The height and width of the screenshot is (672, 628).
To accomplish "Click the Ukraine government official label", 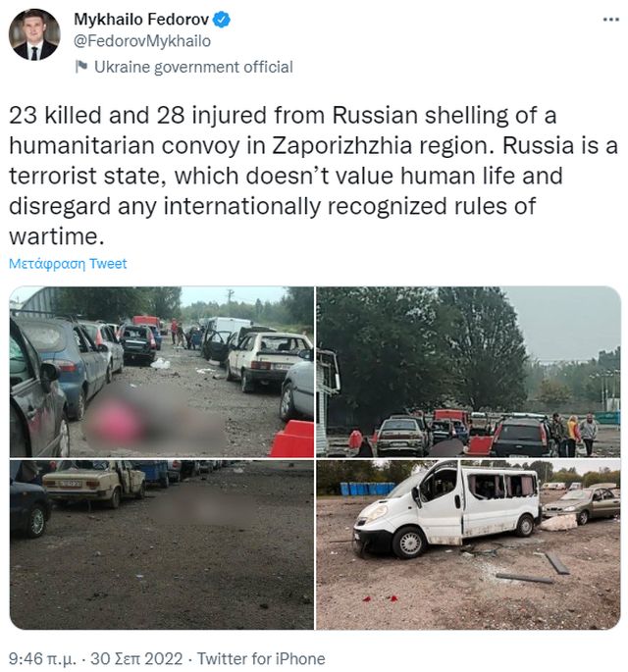I will (193, 67).
